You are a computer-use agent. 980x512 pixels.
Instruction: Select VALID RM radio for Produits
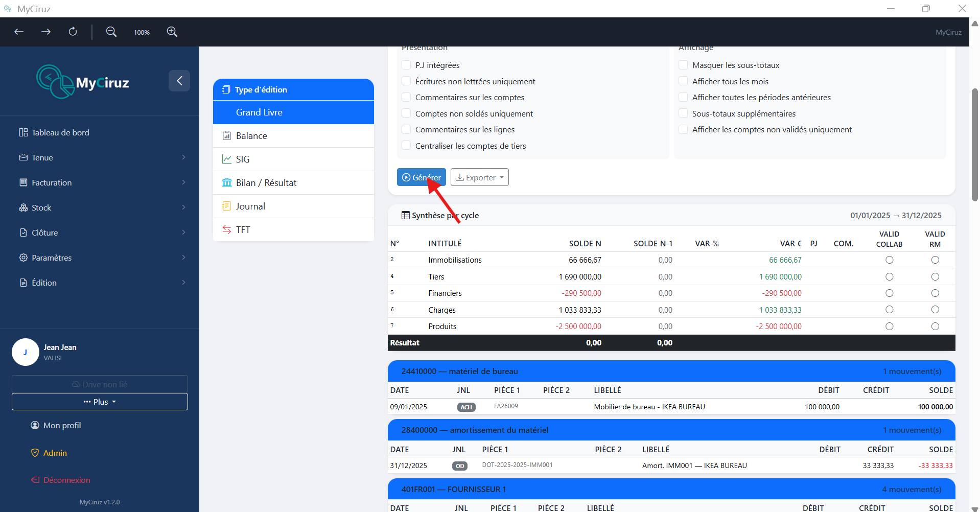(x=935, y=327)
